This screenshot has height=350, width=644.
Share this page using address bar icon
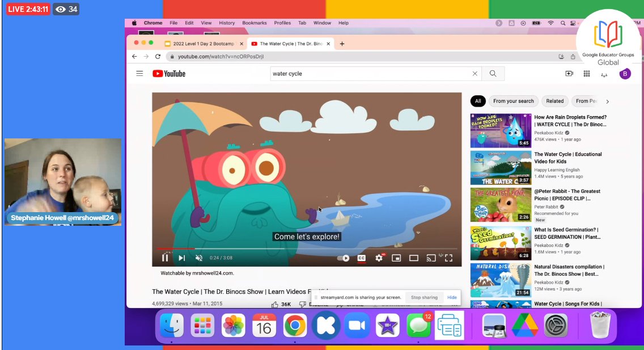coord(573,57)
